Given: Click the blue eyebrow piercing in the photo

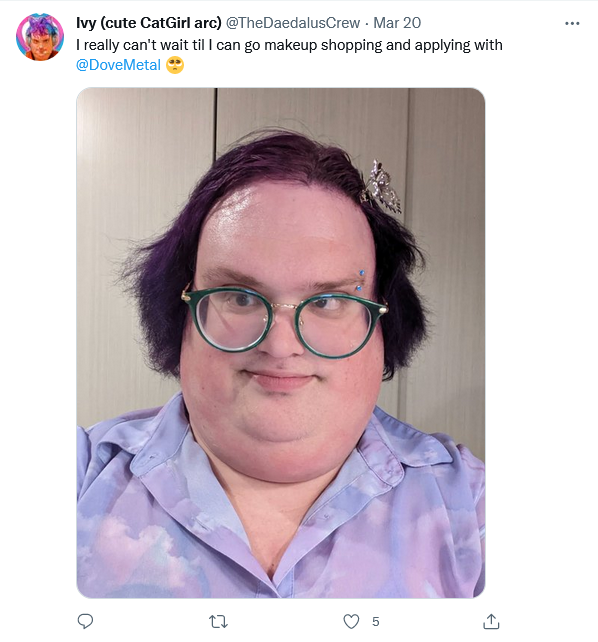Looking at the screenshot, I should pos(361,280).
